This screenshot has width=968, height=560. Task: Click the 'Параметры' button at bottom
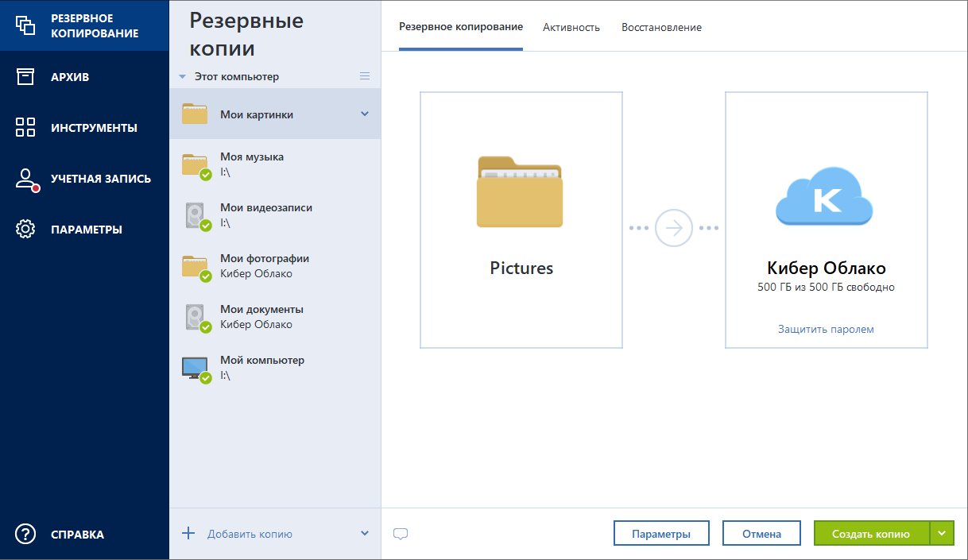[x=660, y=534]
